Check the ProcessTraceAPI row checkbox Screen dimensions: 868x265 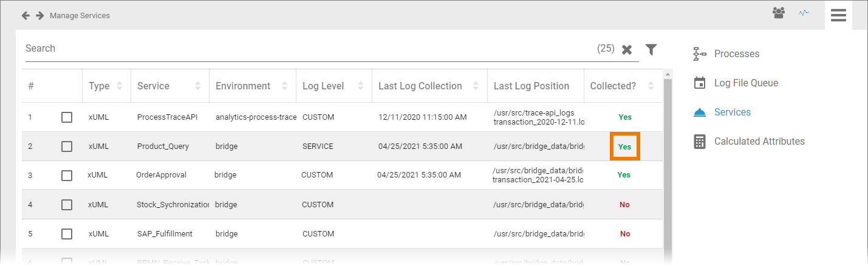(x=67, y=117)
